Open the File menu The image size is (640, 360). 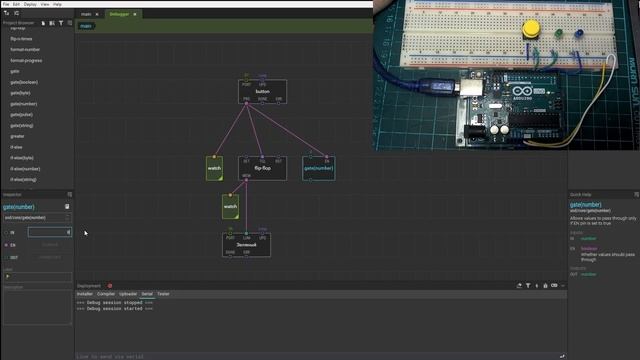[6, 4]
